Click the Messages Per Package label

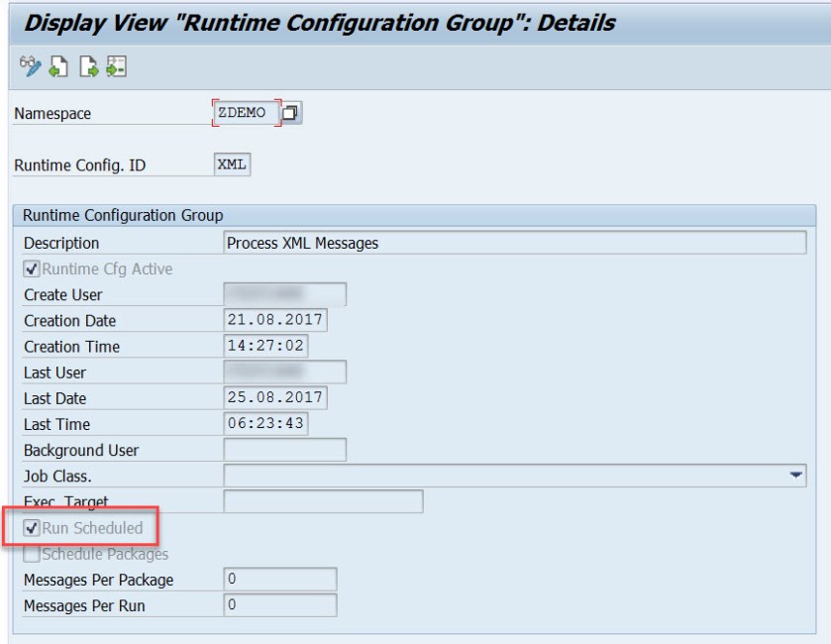(x=99, y=581)
